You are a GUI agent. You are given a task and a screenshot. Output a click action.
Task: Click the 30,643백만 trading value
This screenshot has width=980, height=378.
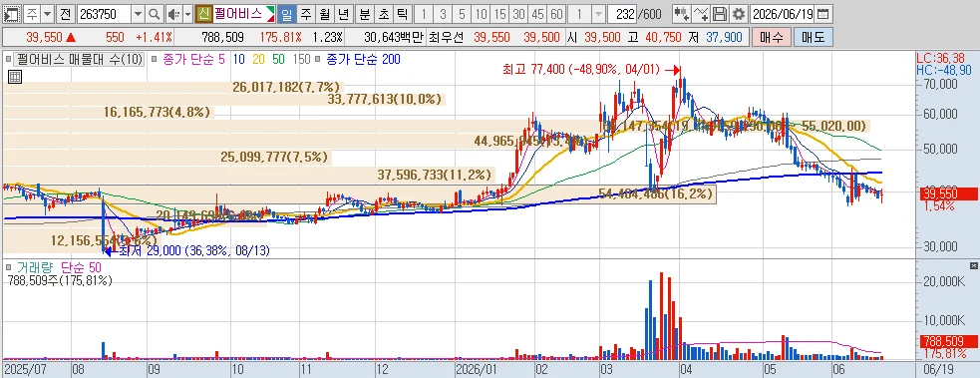[x=393, y=38]
